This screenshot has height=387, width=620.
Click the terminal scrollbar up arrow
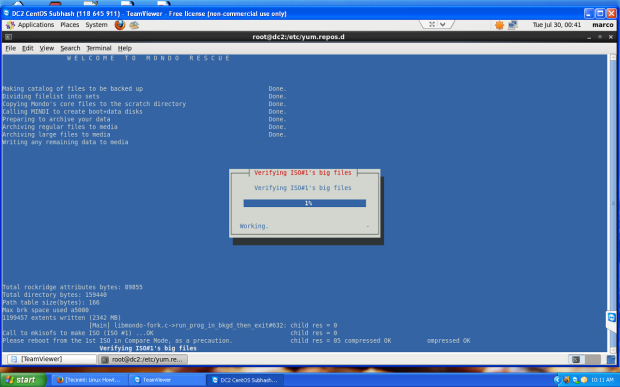pyautogui.click(x=613, y=58)
